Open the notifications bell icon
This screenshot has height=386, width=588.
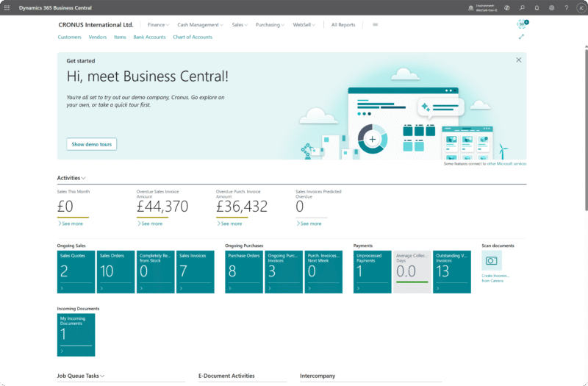point(537,7)
